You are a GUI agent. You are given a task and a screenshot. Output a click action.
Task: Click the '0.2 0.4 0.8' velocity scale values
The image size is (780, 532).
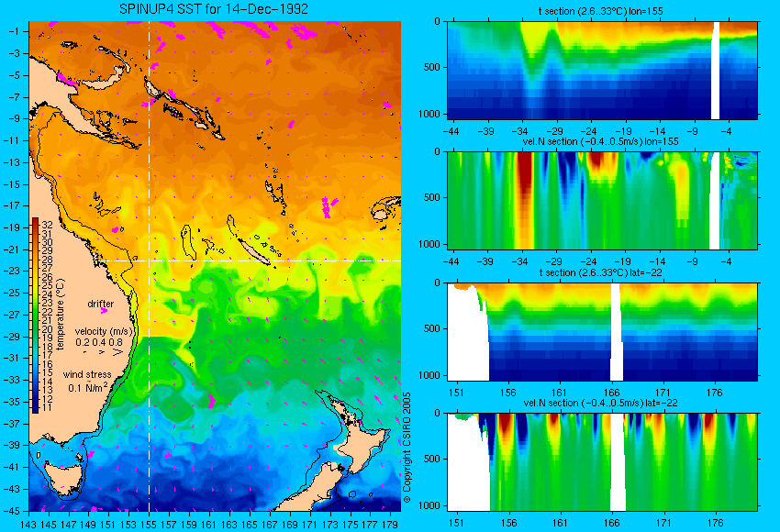click(x=99, y=342)
